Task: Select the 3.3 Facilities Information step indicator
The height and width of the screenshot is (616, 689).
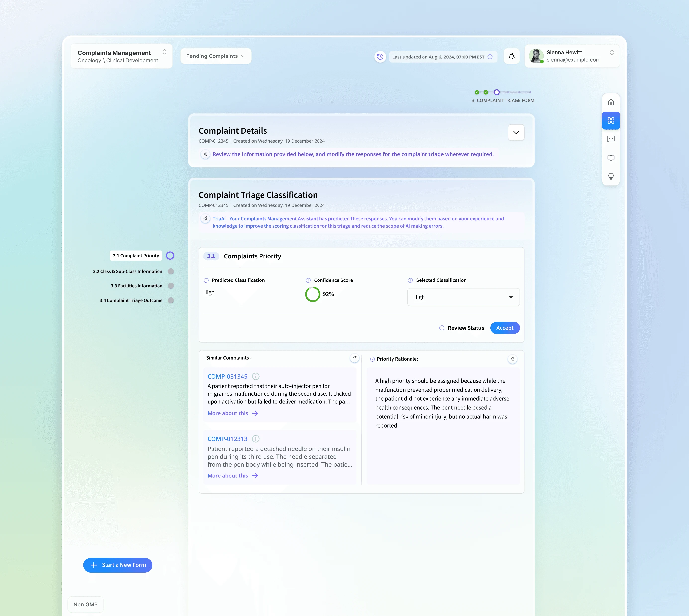Action: pos(171,286)
